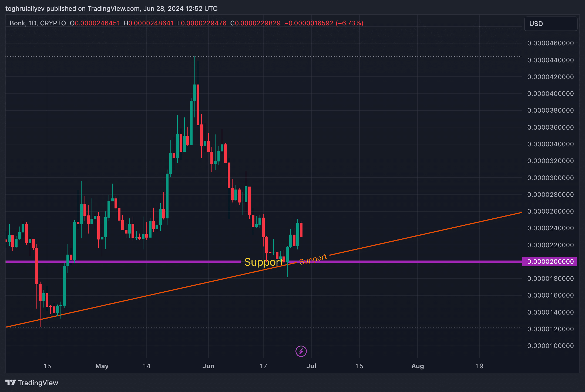
Task: Click the close value C0.0000229829
Action: (255, 23)
